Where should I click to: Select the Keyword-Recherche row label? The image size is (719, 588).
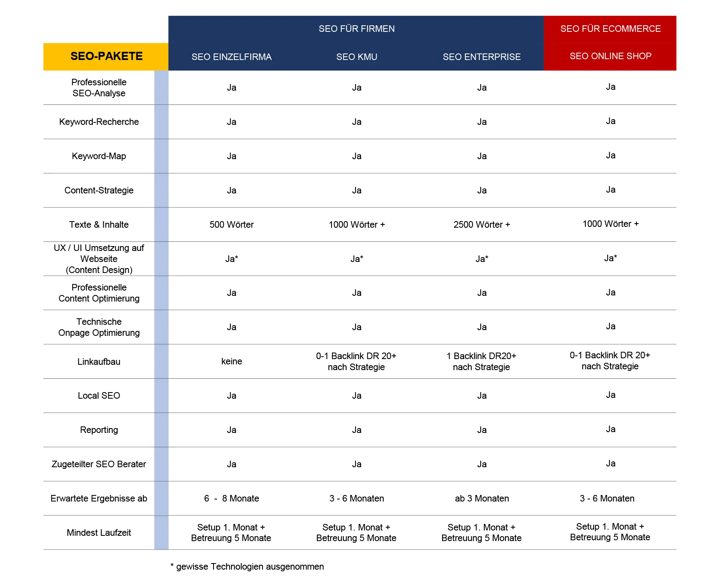tap(99, 122)
